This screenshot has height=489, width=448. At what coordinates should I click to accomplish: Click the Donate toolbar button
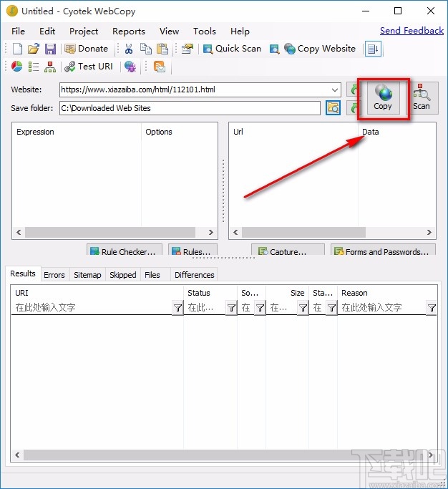point(87,49)
